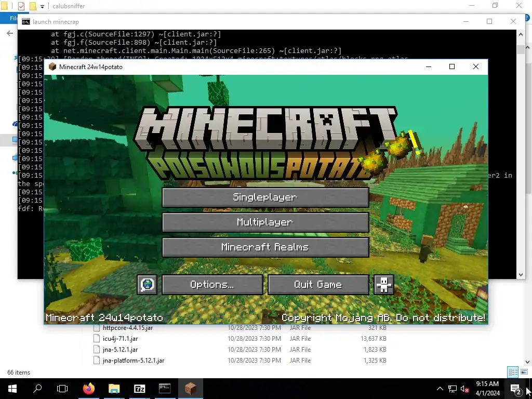
Task: Click the Minecraft taskbar icon
Action: click(190, 389)
